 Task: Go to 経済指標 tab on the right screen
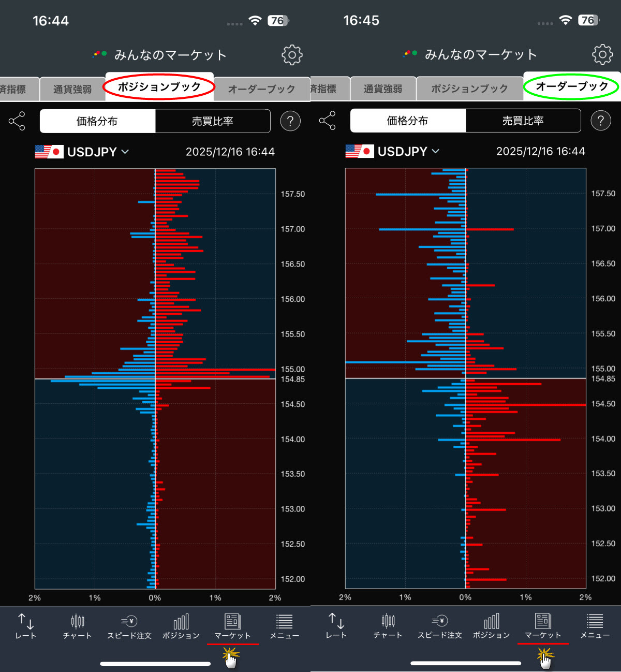pos(324,89)
